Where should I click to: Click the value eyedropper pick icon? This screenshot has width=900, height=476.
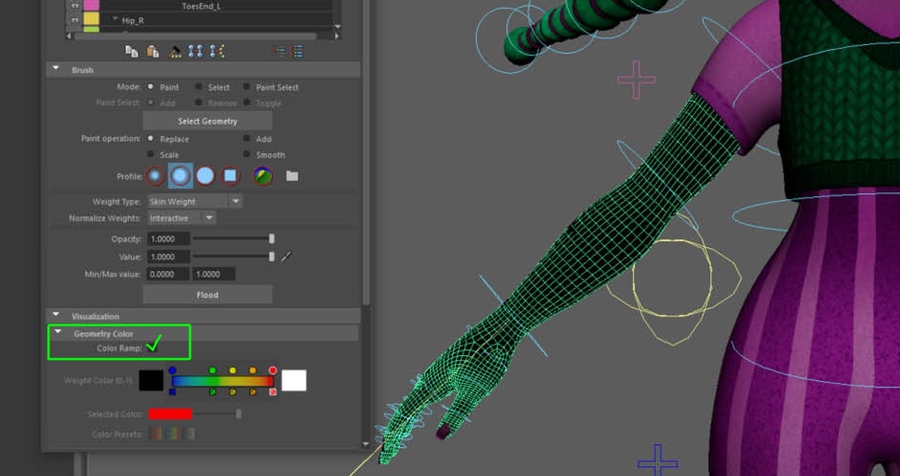286,257
